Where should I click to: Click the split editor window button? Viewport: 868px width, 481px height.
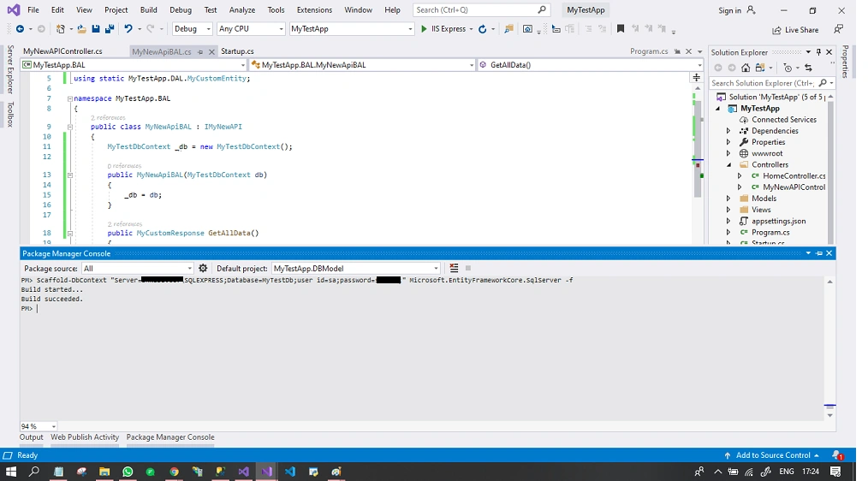pyautogui.click(x=697, y=78)
